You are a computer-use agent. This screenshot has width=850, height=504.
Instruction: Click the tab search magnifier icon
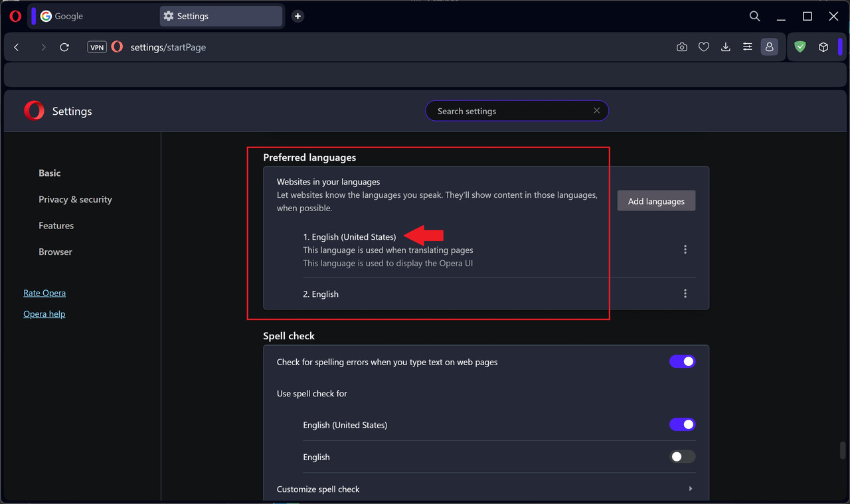tap(754, 16)
